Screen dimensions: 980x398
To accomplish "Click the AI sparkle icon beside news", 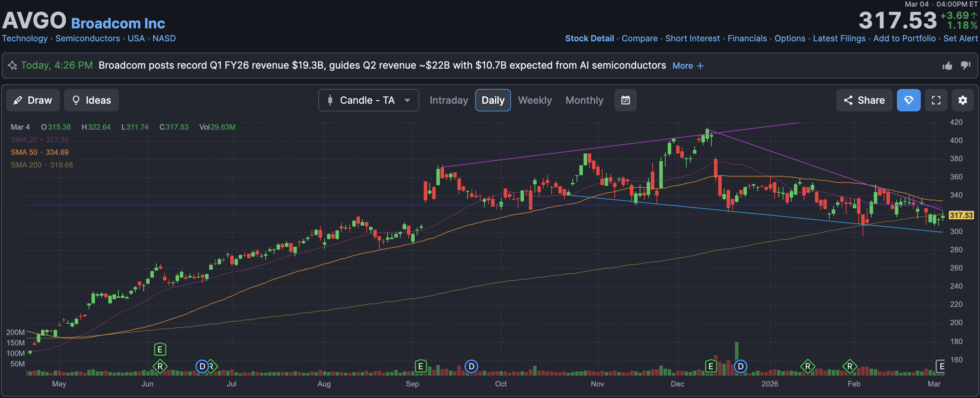I will coord(12,66).
